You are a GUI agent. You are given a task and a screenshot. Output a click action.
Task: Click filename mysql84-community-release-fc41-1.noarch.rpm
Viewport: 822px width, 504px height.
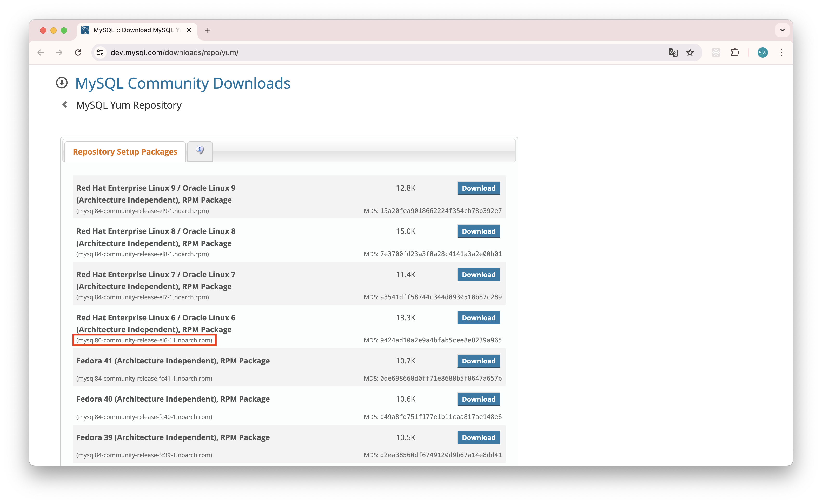coord(144,378)
